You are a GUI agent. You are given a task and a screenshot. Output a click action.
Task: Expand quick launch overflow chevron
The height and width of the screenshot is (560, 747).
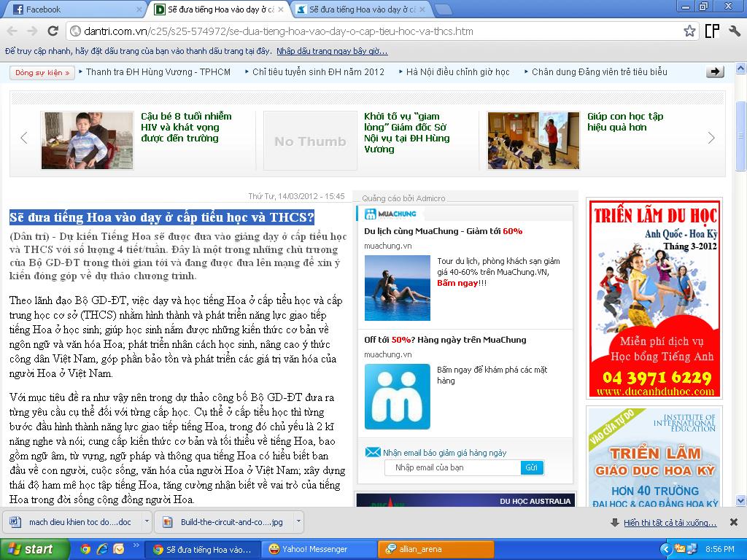136,545
